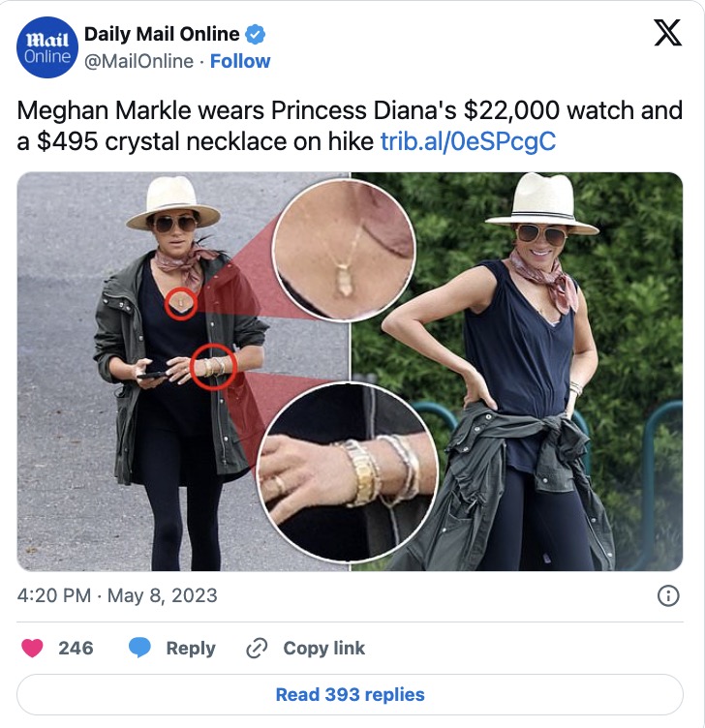Open the Mail Online profile avatar
Screen dimensions: 705x728
[46, 47]
